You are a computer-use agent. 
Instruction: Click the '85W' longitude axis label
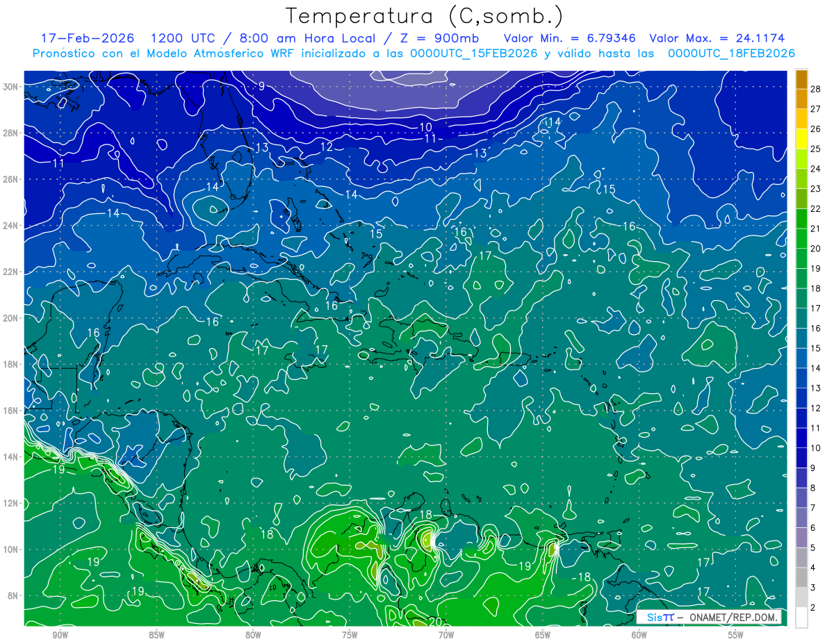(156, 635)
